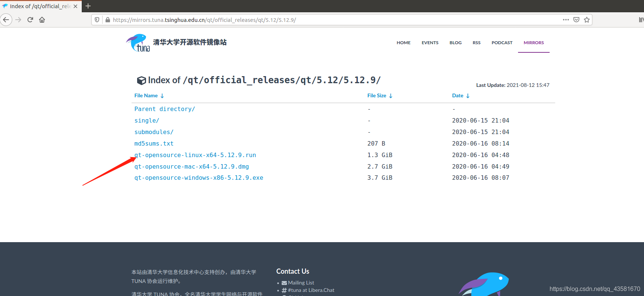
Task: View site info via the padlock icon
Action: pyautogui.click(x=108, y=20)
